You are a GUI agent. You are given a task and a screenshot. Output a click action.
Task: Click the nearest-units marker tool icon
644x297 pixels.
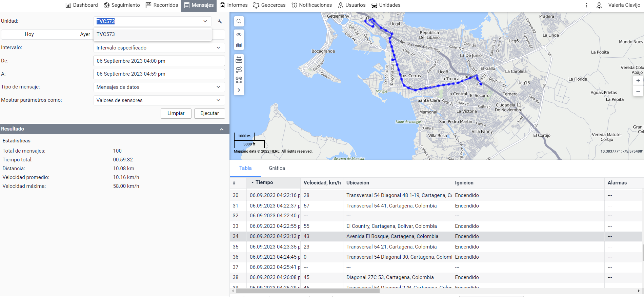(x=239, y=80)
